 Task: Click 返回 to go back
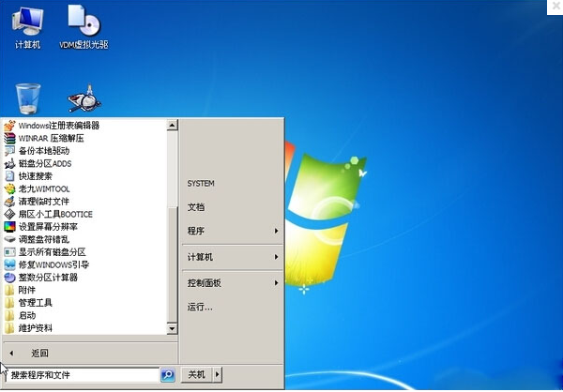[x=39, y=354]
